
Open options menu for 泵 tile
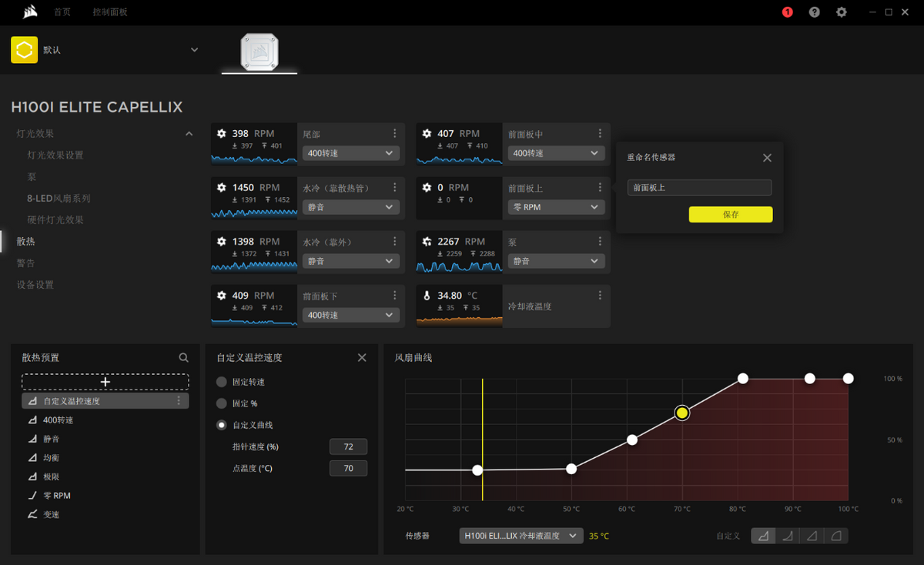[x=600, y=242]
